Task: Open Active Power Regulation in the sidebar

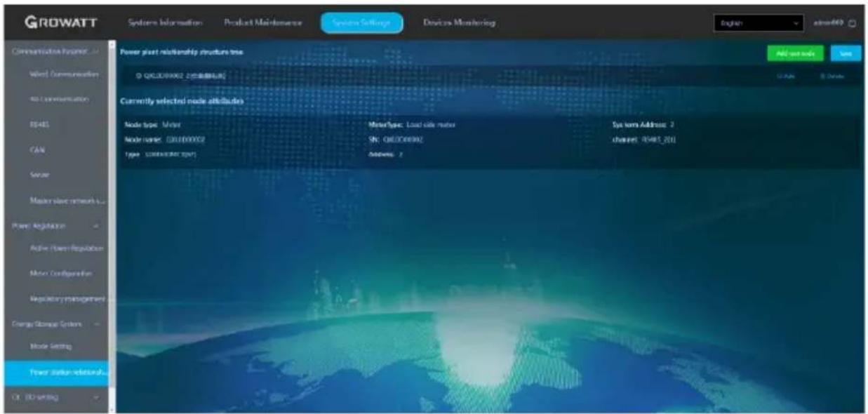Action: click(x=68, y=248)
